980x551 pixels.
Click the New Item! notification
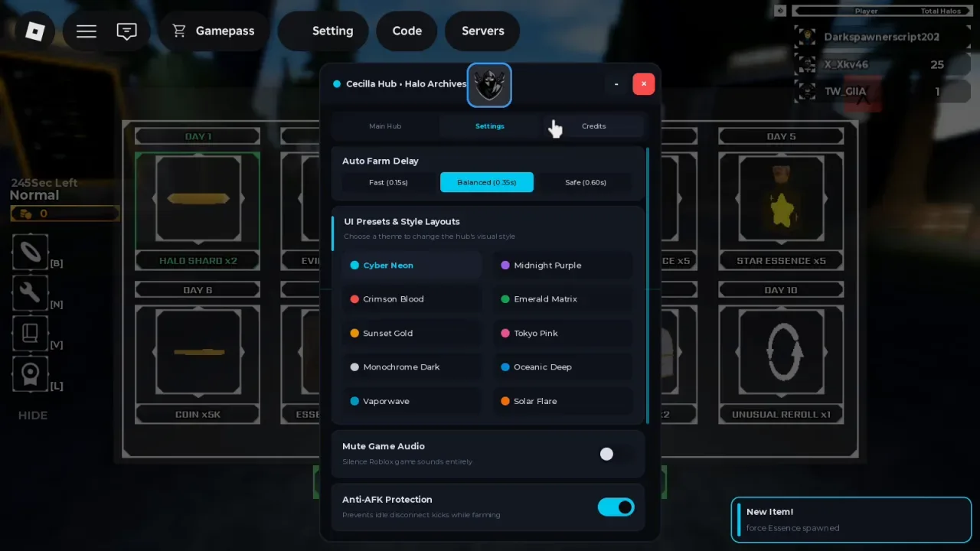pyautogui.click(x=851, y=520)
